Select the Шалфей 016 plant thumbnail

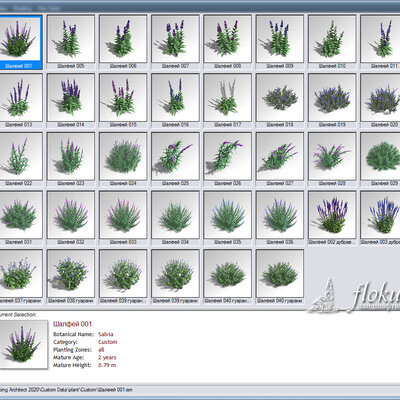[x=175, y=97]
